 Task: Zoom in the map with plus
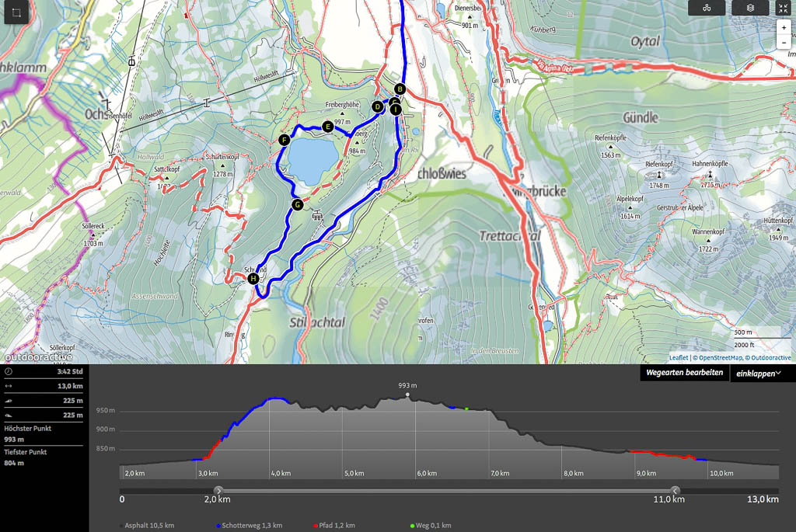[x=784, y=27]
